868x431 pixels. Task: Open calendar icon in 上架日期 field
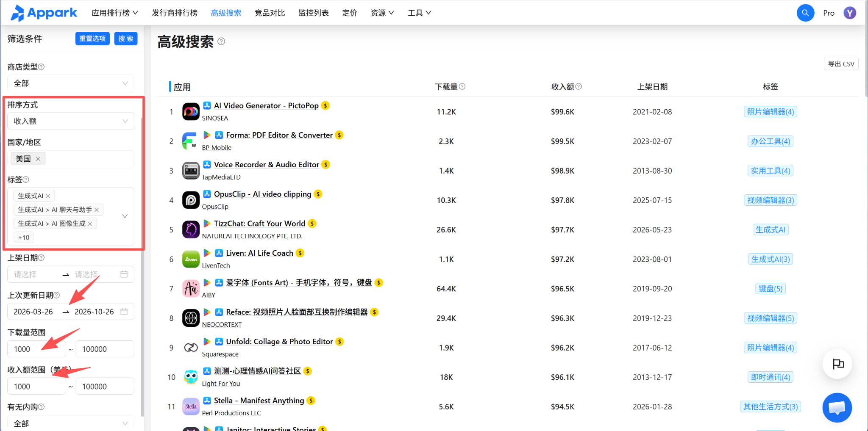(124, 274)
